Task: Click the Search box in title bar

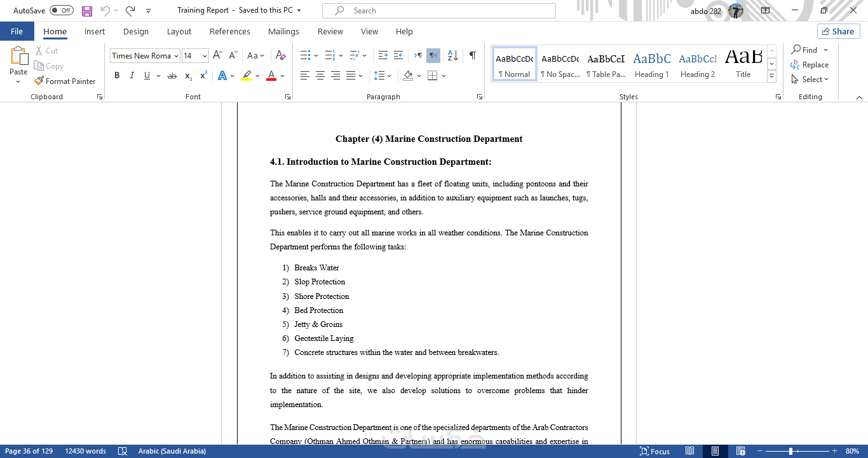Action: coord(439,11)
